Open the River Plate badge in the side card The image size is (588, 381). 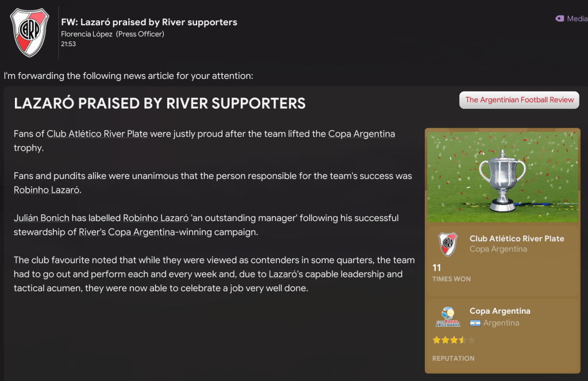448,244
